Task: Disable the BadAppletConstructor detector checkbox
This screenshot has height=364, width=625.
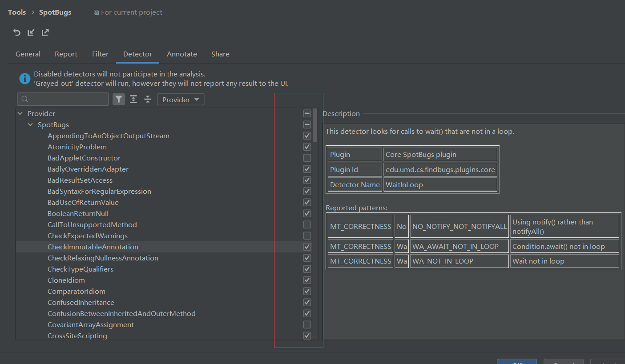Action: coord(307,157)
